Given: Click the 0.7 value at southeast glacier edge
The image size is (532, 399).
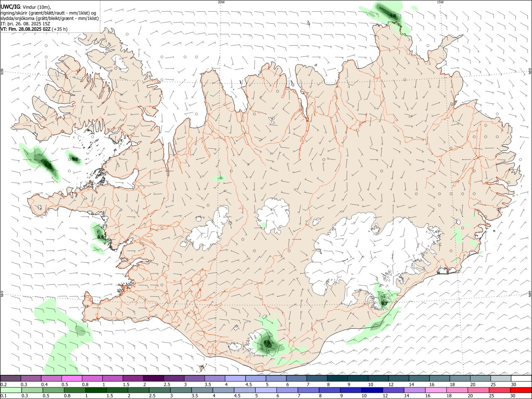Looking at the screenshot, I should [384, 303].
